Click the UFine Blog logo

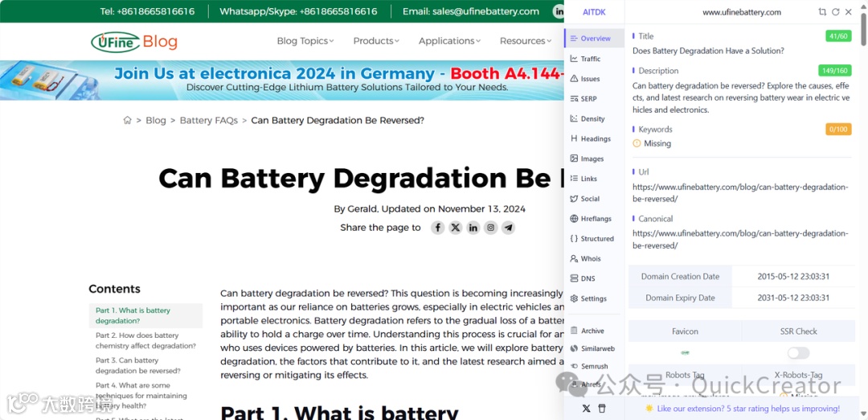[x=134, y=41]
